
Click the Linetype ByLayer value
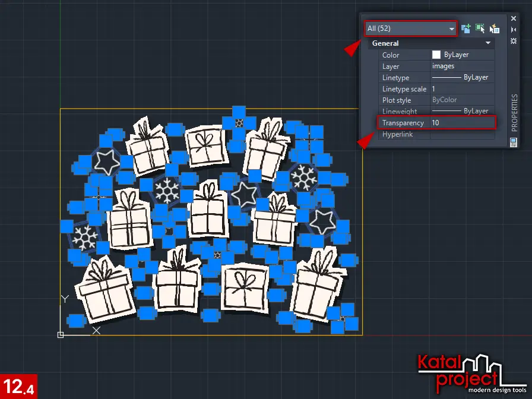462,78
